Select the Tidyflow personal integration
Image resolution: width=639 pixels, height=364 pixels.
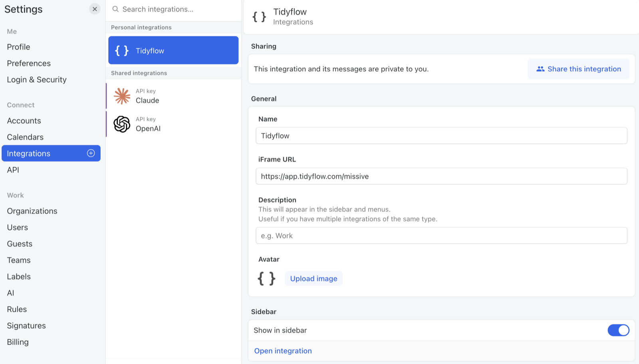[x=173, y=50]
